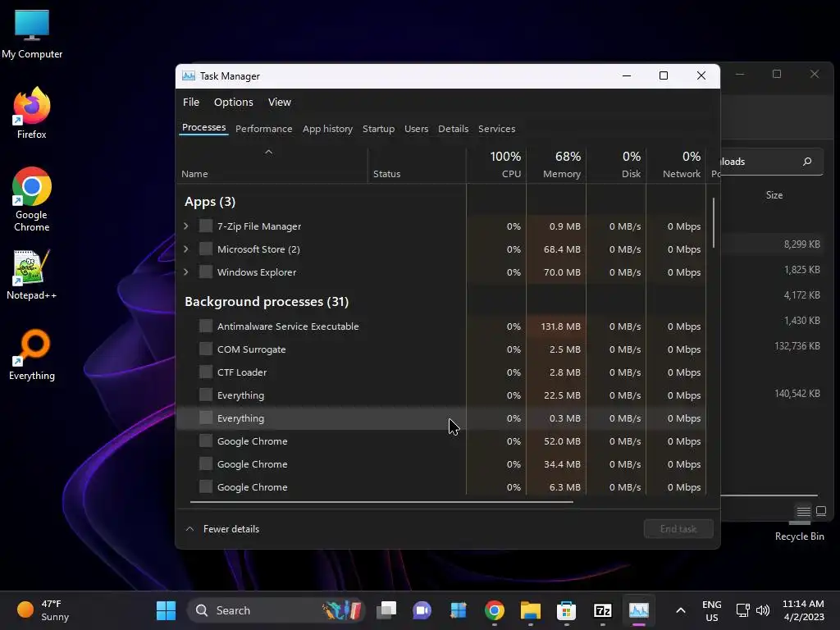Screen dimensions: 840x630
Task: Collapse to Fewer details view
Action: coord(222,529)
